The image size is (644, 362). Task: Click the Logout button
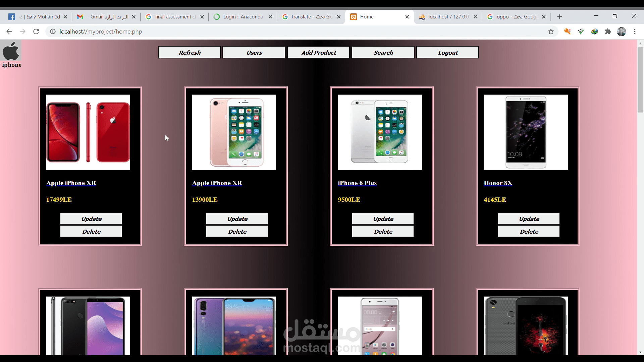[x=447, y=53]
